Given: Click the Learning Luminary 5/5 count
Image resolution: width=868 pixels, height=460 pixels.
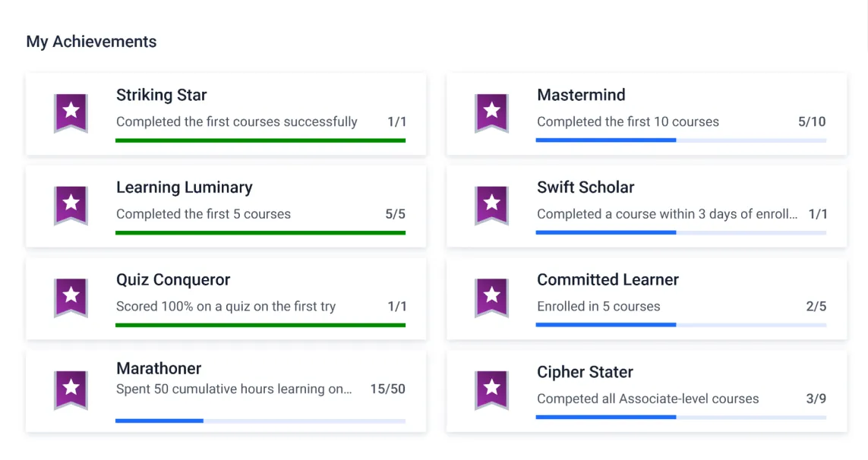Looking at the screenshot, I should pos(395,214).
